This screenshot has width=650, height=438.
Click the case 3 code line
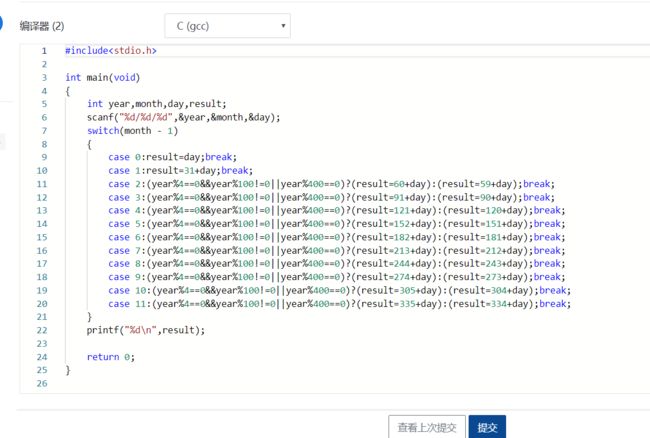[x=331, y=197]
